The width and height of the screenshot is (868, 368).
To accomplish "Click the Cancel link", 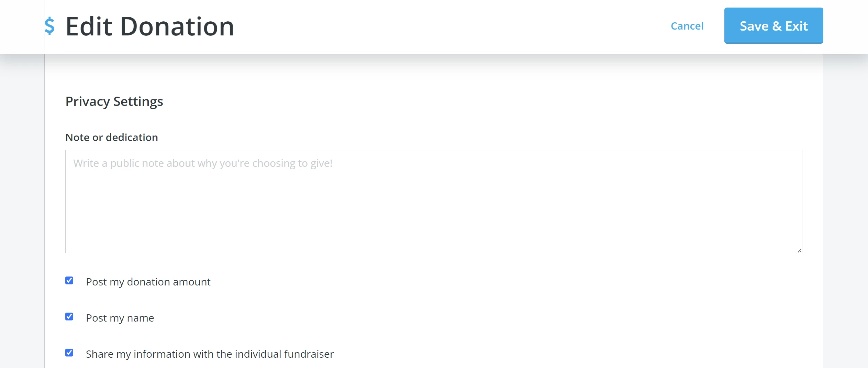I will (x=687, y=26).
